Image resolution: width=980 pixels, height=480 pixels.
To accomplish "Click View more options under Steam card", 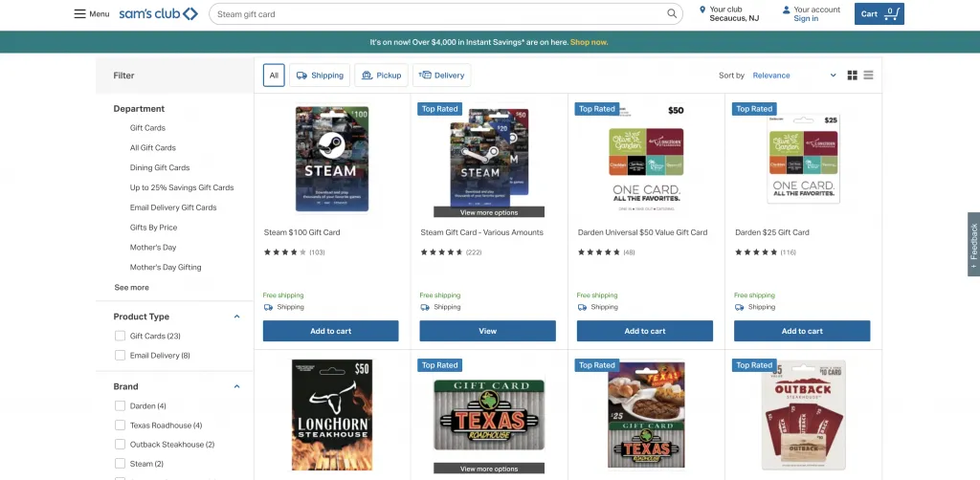I will [489, 212].
